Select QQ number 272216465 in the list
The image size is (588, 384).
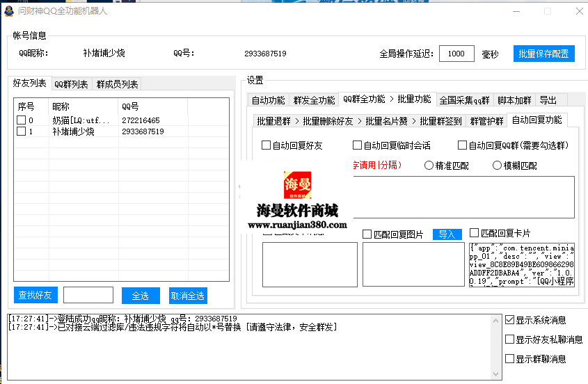click(141, 120)
